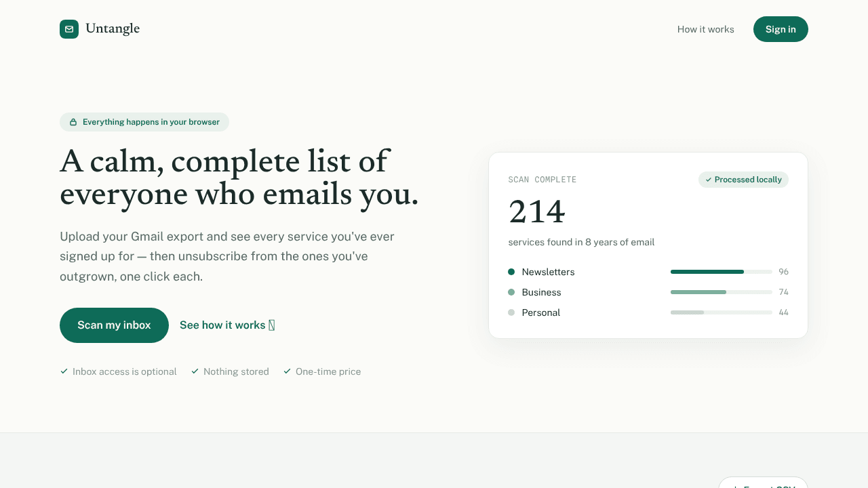The image size is (868, 488).
Task: Click the Untangle envelope logo icon
Action: click(69, 29)
